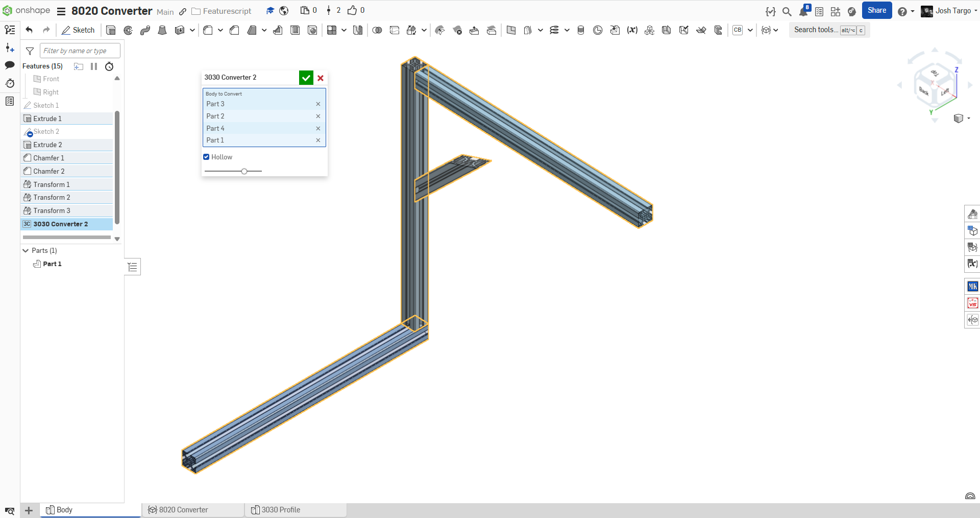This screenshot has height=518, width=980.
Task: Open the App Store grid icon
Action: click(836, 11)
